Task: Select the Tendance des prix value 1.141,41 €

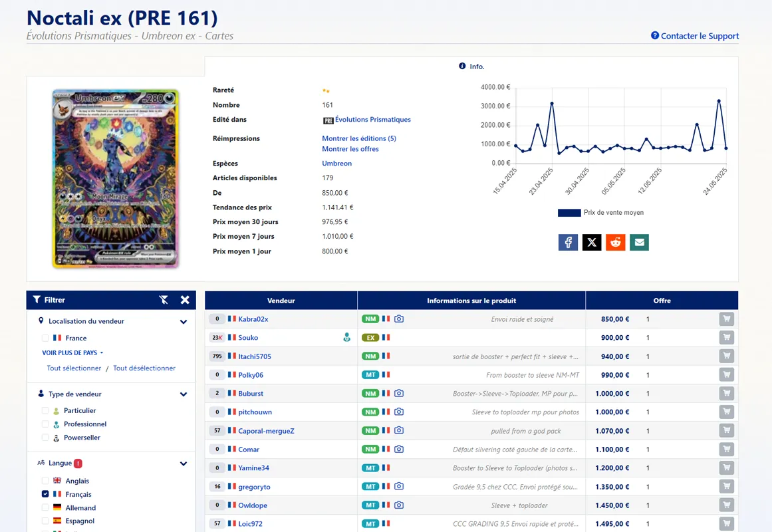Action: [338, 207]
